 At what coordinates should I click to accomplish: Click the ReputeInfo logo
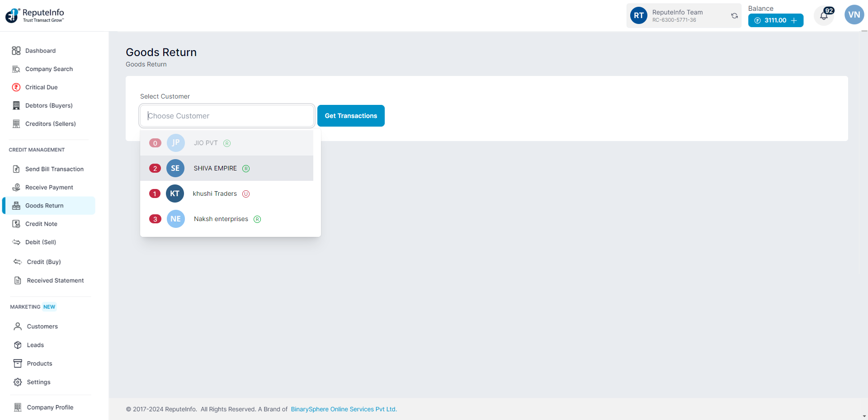(x=35, y=15)
